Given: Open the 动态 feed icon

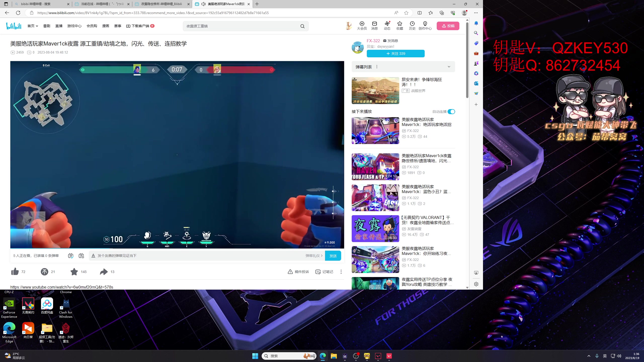Looking at the screenshot, I should (387, 26).
